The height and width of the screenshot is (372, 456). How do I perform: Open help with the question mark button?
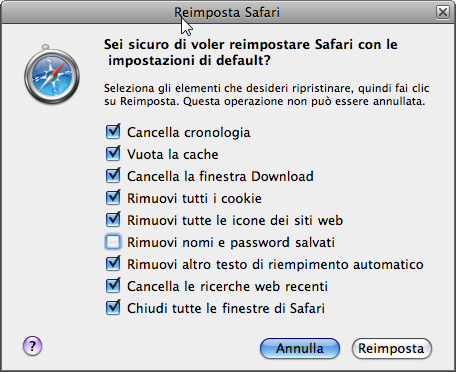pos(32,346)
